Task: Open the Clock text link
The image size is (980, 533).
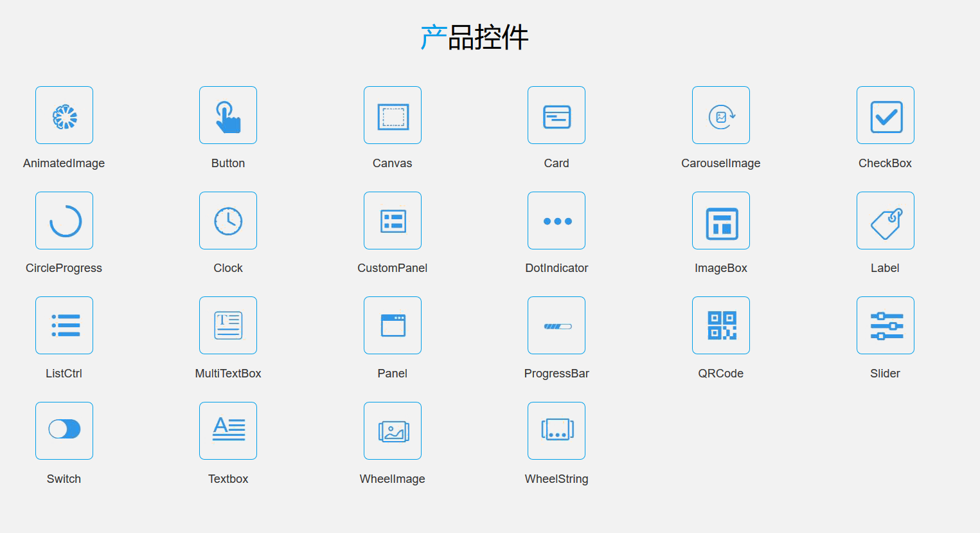Action: coord(228,268)
